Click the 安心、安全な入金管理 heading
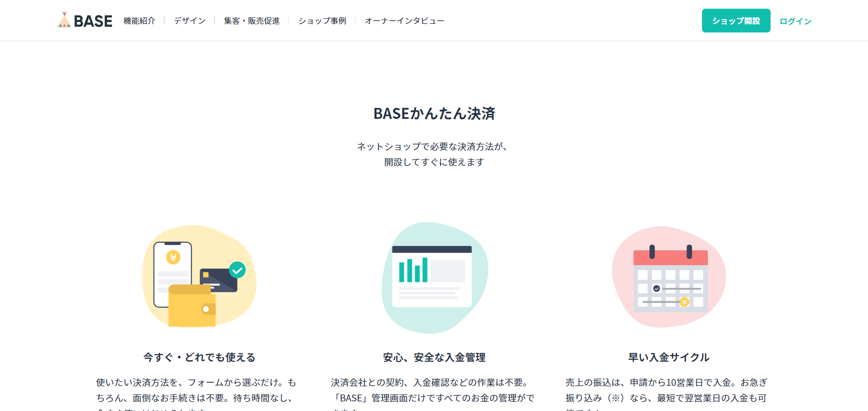The image size is (868, 411). [x=434, y=358]
